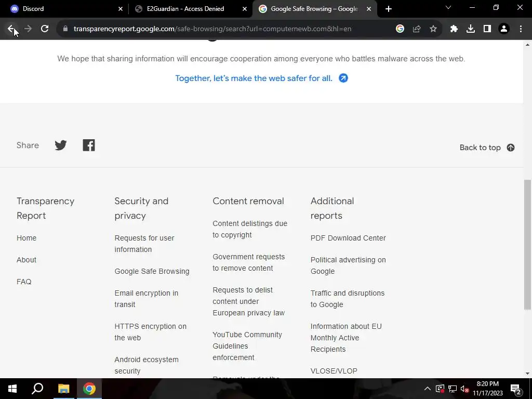Open a new browser tab

click(389, 9)
